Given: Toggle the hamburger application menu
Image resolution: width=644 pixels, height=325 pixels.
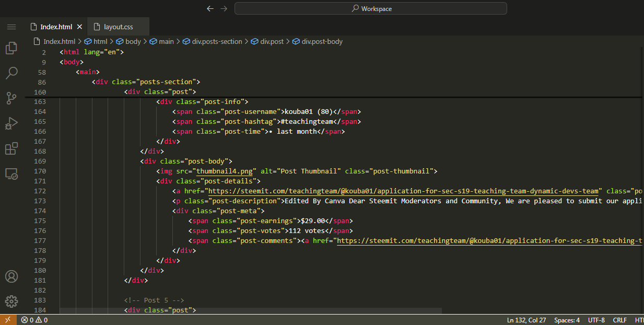Looking at the screenshot, I should (x=11, y=27).
